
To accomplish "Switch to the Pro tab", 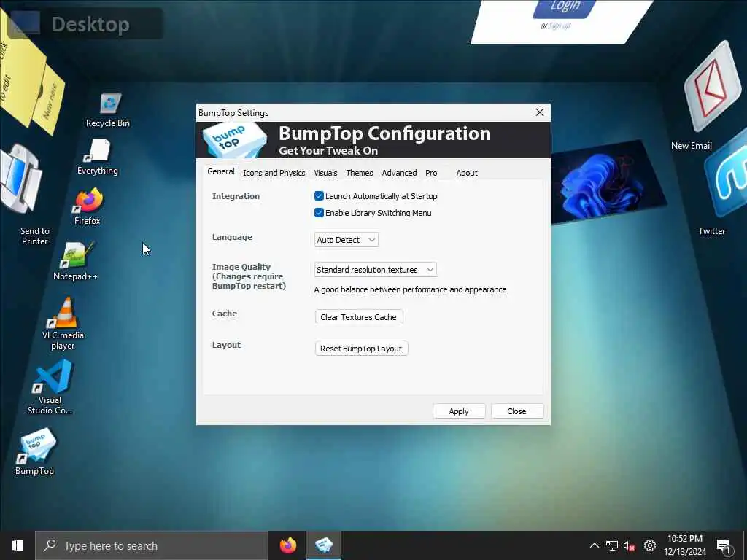I will (x=431, y=173).
